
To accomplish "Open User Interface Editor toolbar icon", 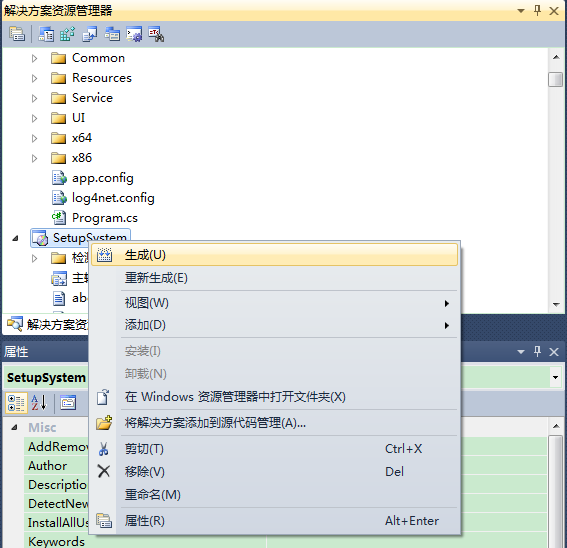I will [112, 34].
